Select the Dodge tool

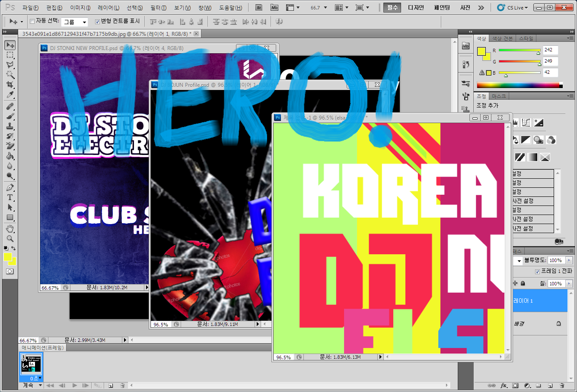[x=10, y=176]
